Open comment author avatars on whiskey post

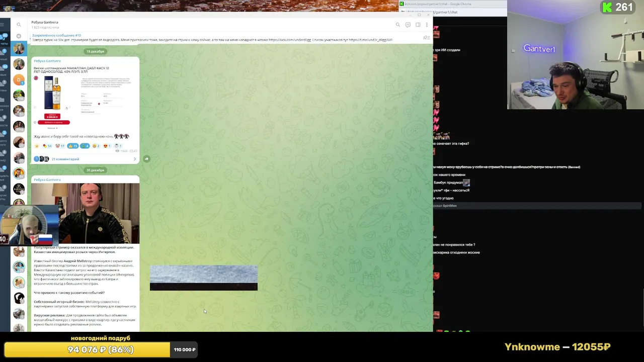[41, 159]
